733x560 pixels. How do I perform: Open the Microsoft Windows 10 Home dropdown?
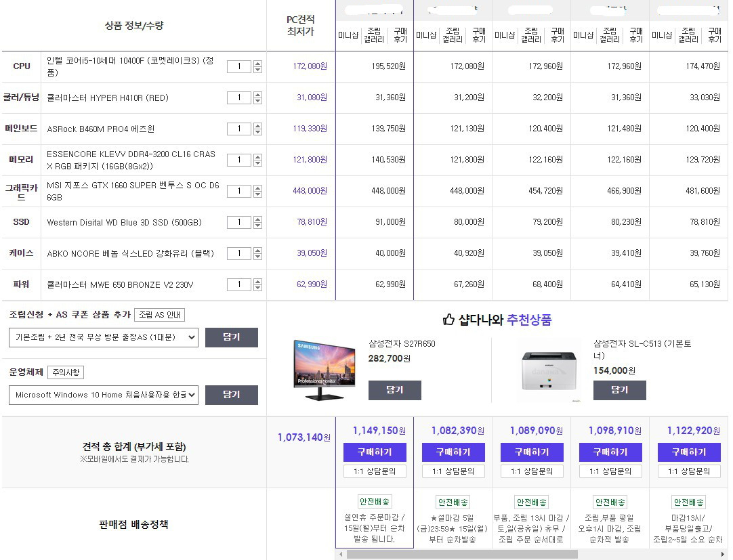pyautogui.click(x=104, y=395)
